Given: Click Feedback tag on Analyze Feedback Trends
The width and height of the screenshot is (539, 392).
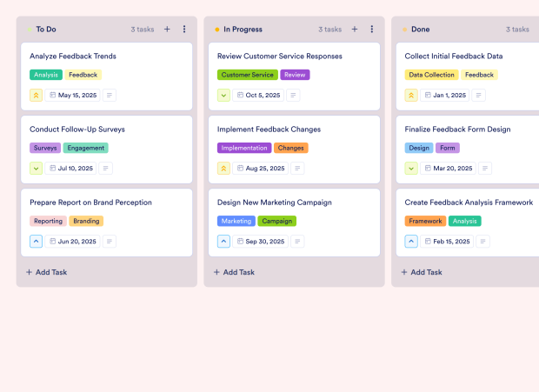Looking at the screenshot, I should coord(83,75).
